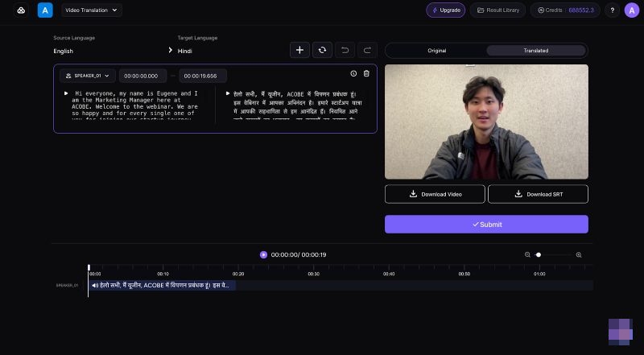Click the 00:30 mark on the timeline ruler
644x355 pixels.
(314, 274)
